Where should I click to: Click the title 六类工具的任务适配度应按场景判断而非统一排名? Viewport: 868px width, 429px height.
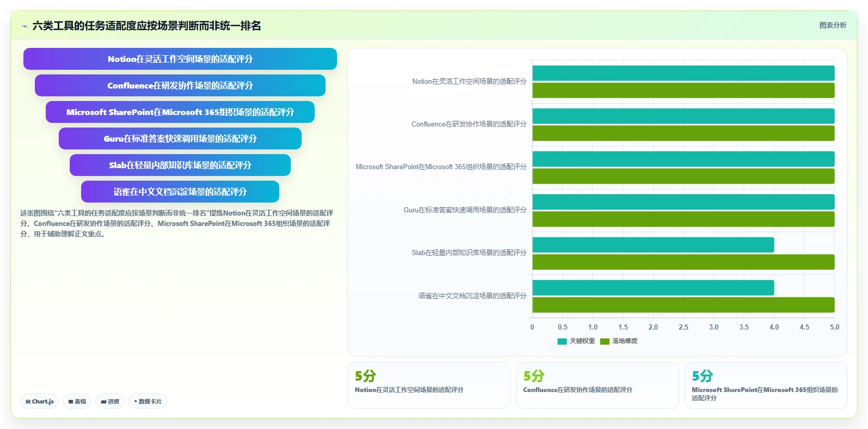147,26
